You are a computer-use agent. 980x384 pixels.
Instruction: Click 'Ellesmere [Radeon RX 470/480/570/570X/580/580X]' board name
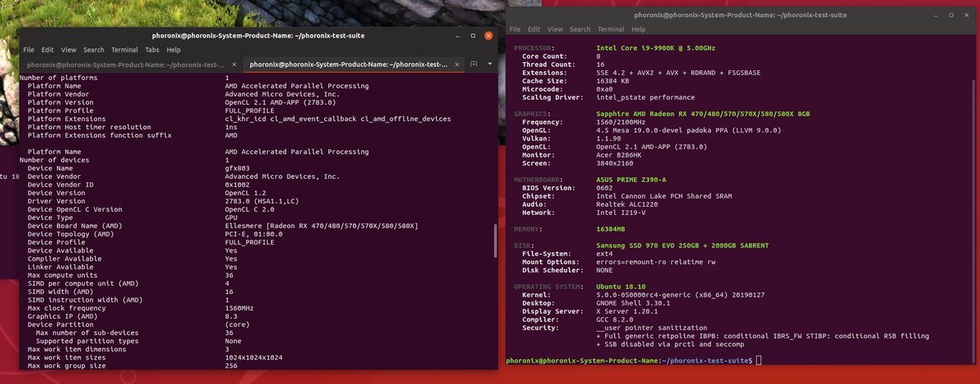pos(321,225)
